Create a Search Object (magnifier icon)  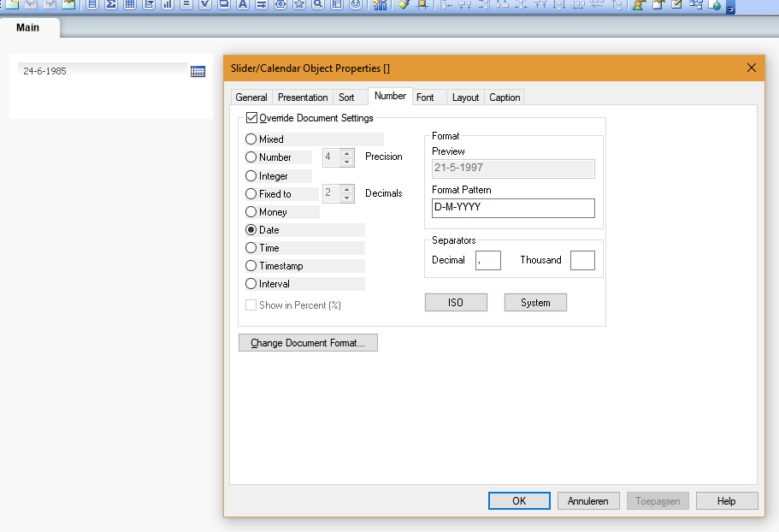pyautogui.click(x=318, y=4)
